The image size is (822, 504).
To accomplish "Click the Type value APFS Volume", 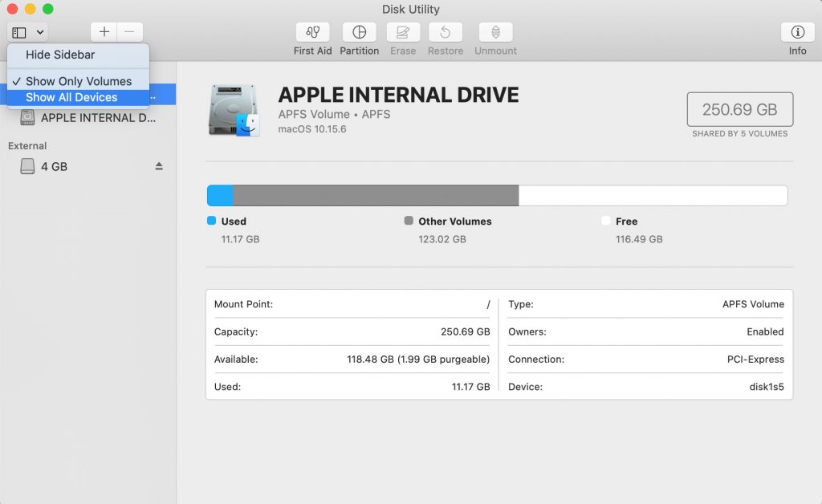I will [753, 304].
